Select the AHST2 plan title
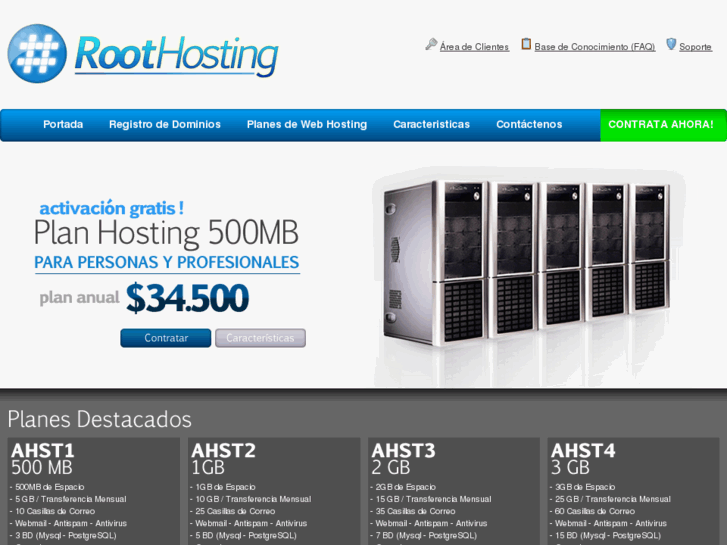Viewport: 727px width, 545px height. [x=223, y=450]
